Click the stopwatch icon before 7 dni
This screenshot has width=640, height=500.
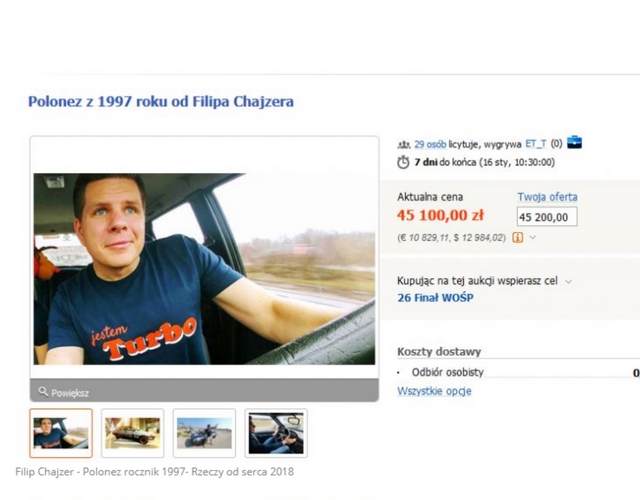tap(403, 162)
